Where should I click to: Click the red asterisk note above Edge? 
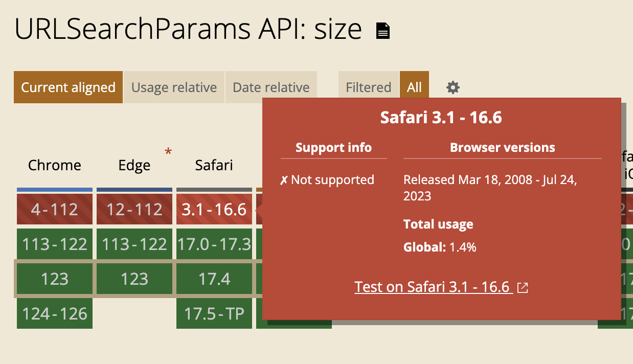(168, 152)
